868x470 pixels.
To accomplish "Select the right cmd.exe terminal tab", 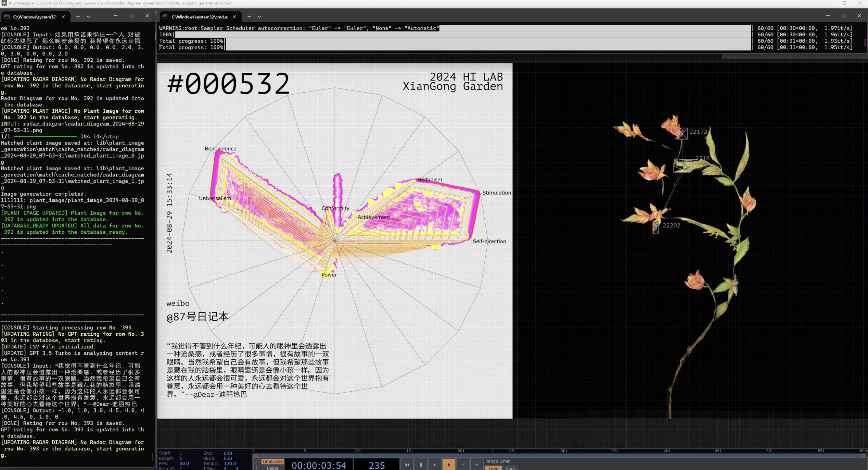I will click(199, 16).
